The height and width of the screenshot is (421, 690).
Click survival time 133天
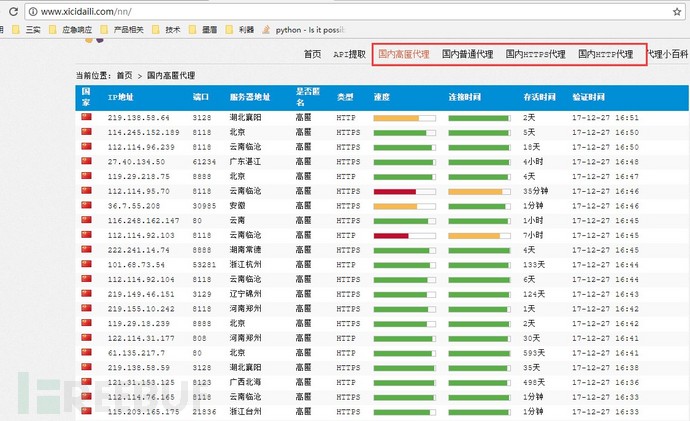point(534,264)
